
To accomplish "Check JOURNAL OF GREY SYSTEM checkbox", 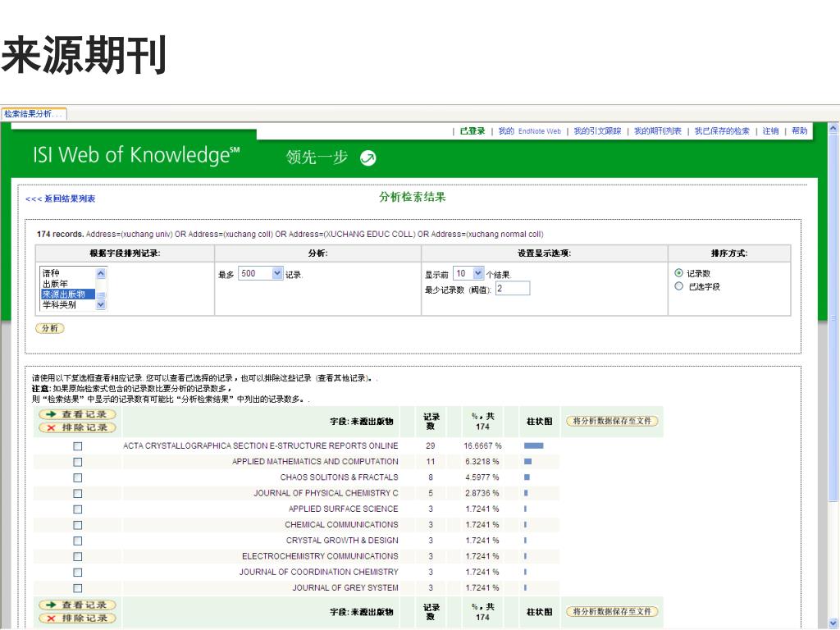I will pos(78,588).
